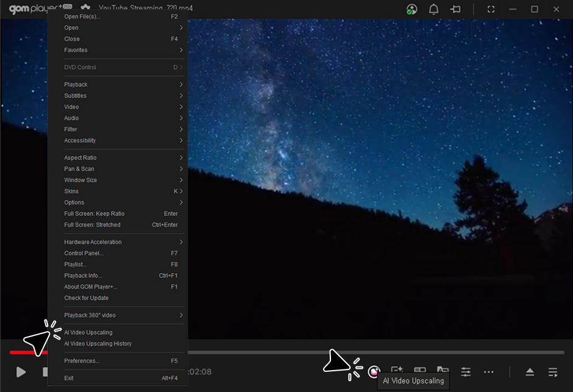Click the notification bell icon
573x392 pixels.
(x=433, y=9)
